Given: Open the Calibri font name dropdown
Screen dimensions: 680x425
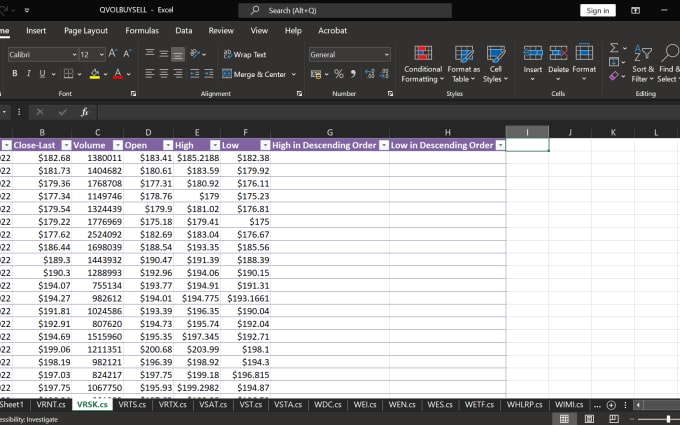Looking at the screenshot, I should 74,55.
